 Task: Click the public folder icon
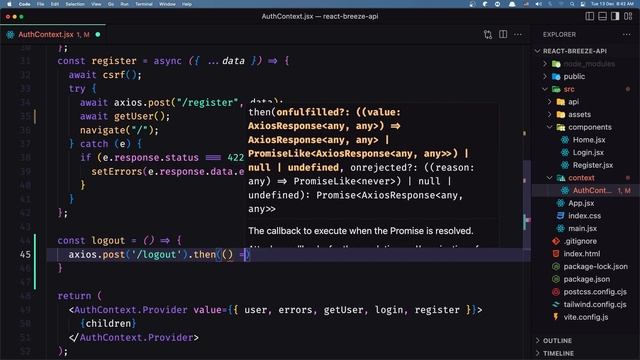(556, 76)
